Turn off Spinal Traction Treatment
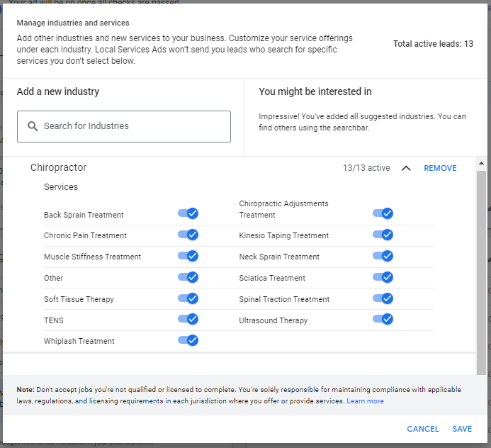Viewport: 491px width, 448px height. 383,299
